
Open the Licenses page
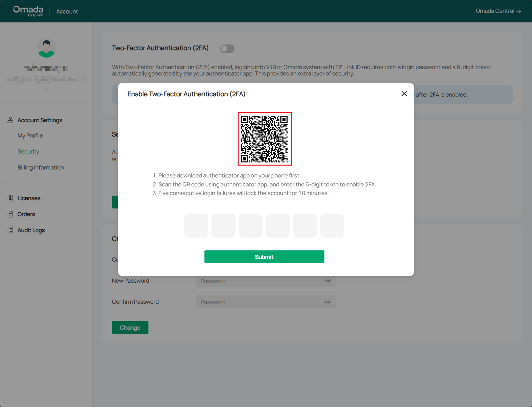29,198
